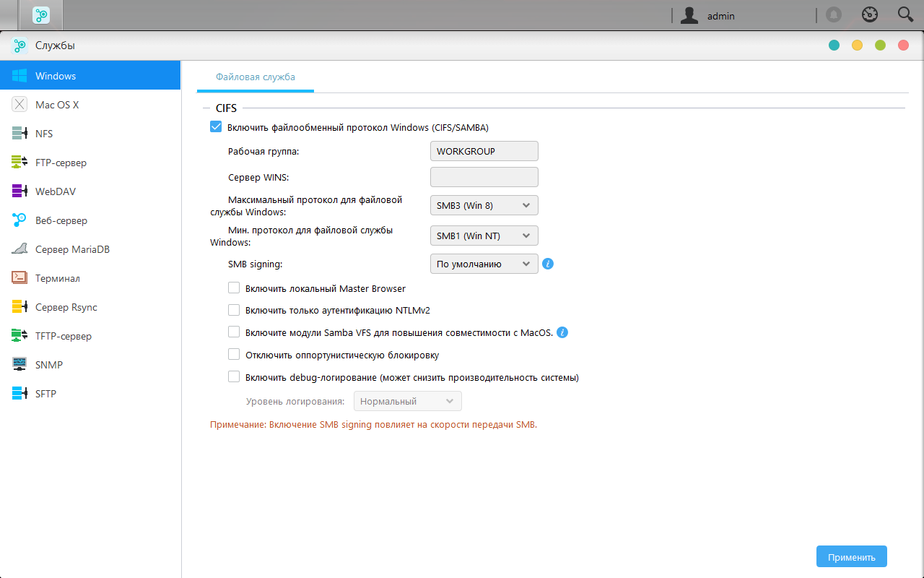Screen dimensions: 924x578
Task: Click the yellow minimize window dot
Action: pos(857,46)
